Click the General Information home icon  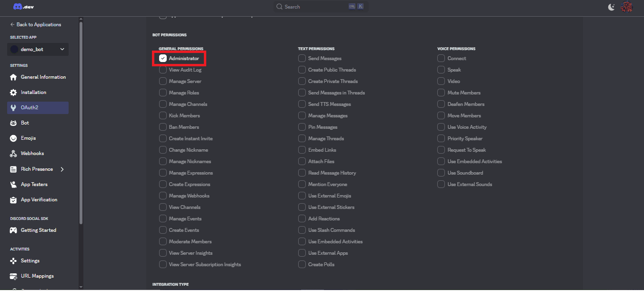[x=13, y=77]
